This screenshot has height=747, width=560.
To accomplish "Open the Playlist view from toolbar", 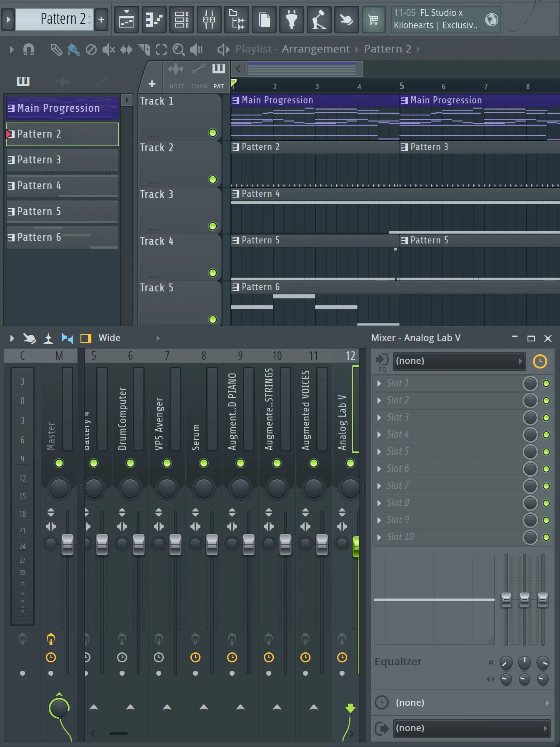I will pyautogui.click(x=126, y=20).
